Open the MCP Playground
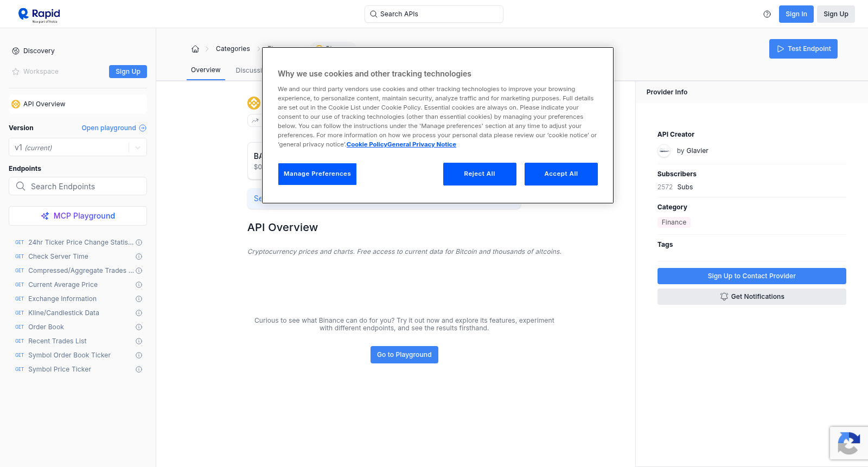The width and height of the screenshot is (868, 467). [x=78, y=216]
